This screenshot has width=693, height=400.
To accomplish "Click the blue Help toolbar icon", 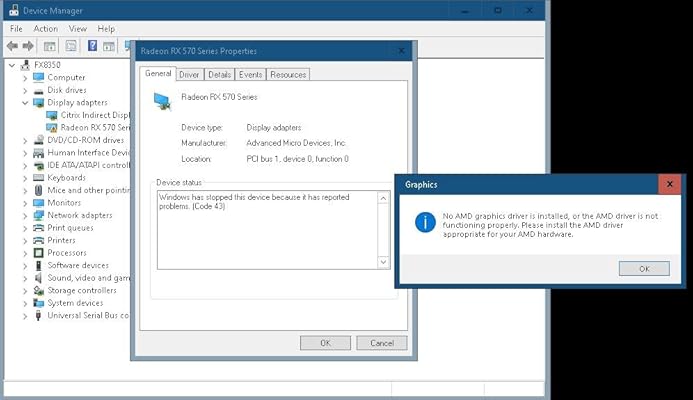I will tap(92, 46).
